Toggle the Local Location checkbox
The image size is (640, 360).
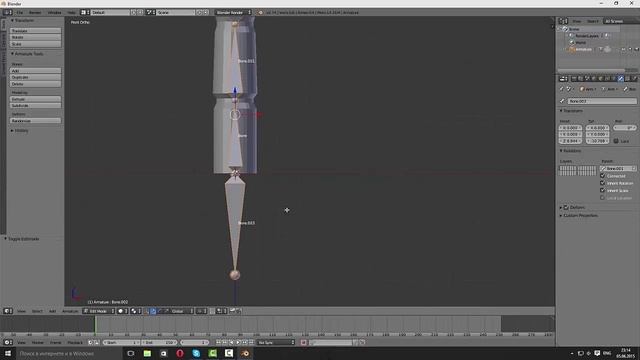pos(602,198)
